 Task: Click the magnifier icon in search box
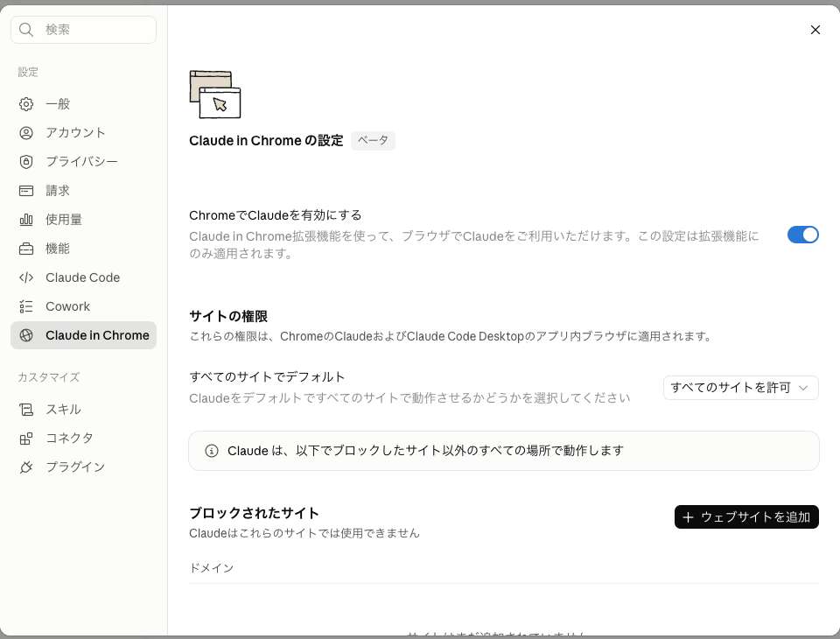(25, 30)
